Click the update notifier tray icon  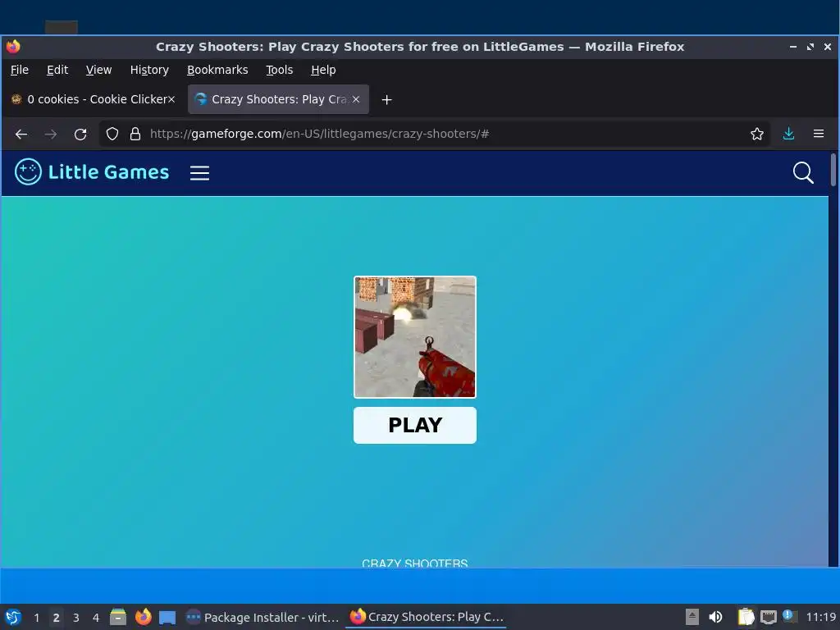(x=788, y=616)
